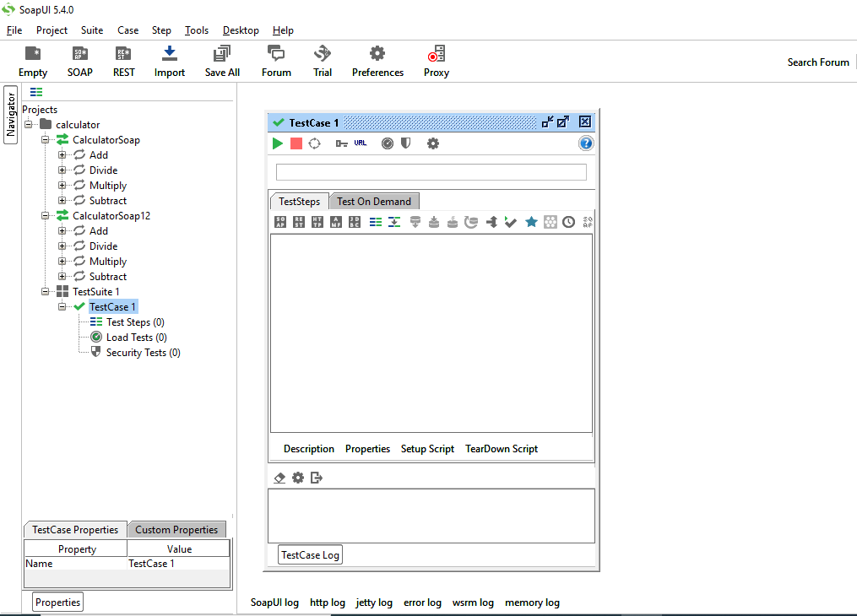Add a Properties test step
Viewport: 857px width, 616px height.
pos(376,222)
